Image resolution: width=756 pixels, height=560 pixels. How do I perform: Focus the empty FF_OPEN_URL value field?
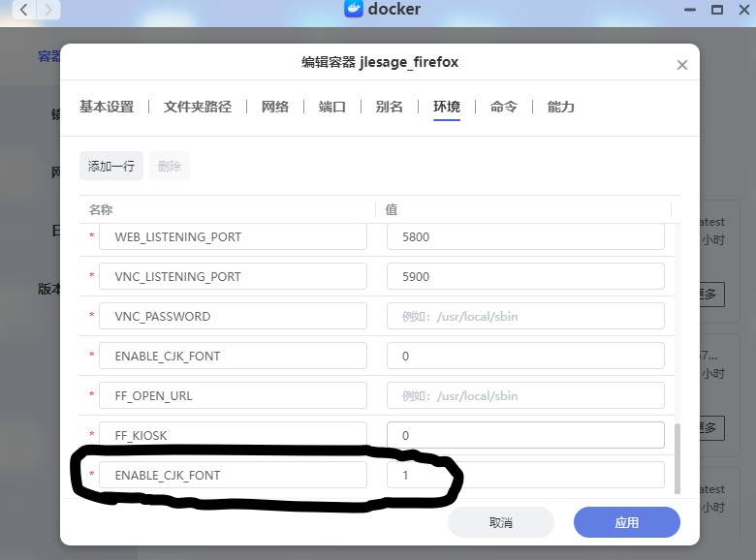525,395
